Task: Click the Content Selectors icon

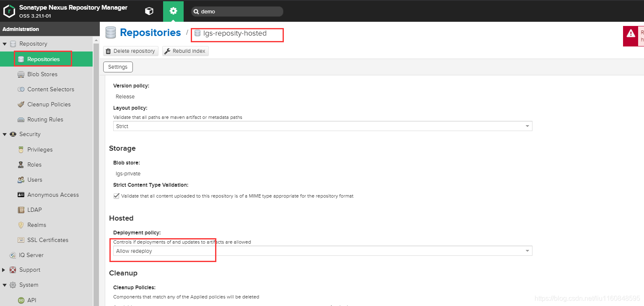Action: (x=21, y=89)
